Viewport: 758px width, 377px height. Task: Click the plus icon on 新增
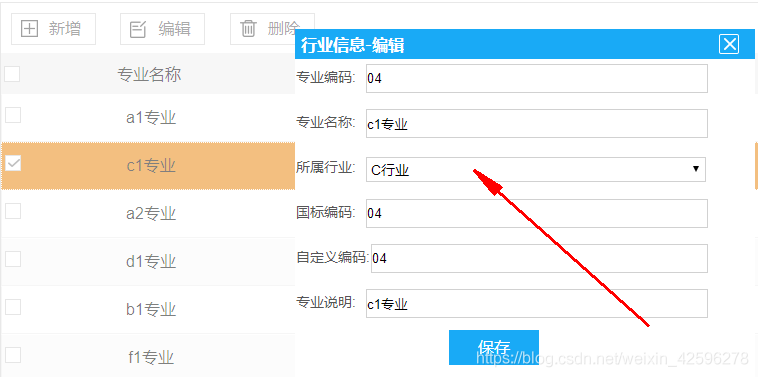[x=29, y=29]
